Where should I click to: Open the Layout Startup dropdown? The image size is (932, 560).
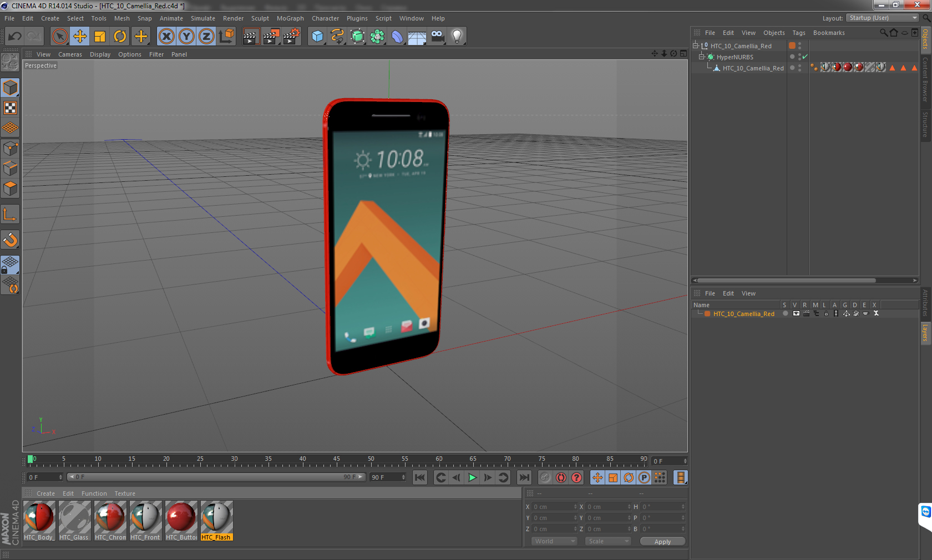pos(883,18)
